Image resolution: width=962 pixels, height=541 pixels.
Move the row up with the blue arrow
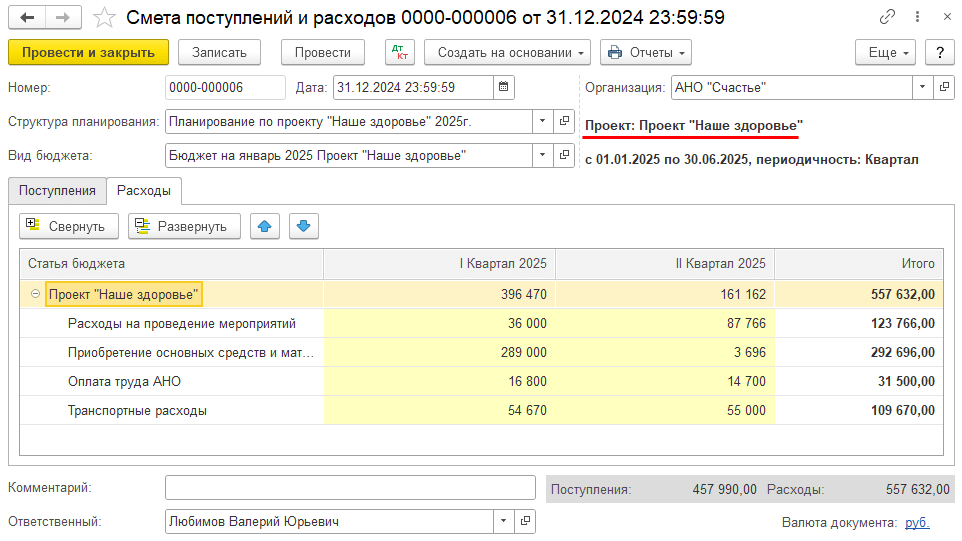coord(265,226)
